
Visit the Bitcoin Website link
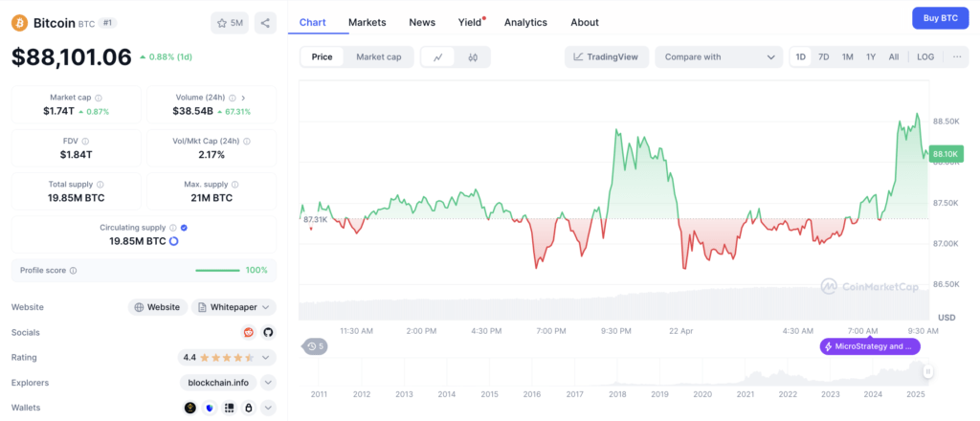(158, 307)
